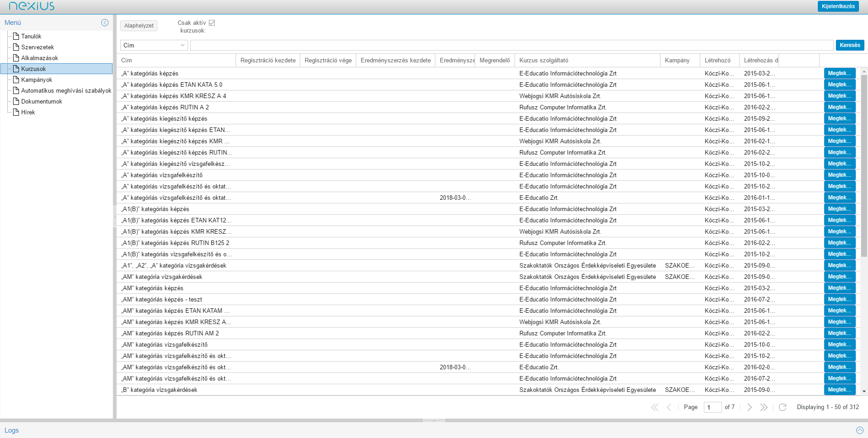868x438 pixels.
Task: Refresh the course list grid
Action: (x=783, y=407)
